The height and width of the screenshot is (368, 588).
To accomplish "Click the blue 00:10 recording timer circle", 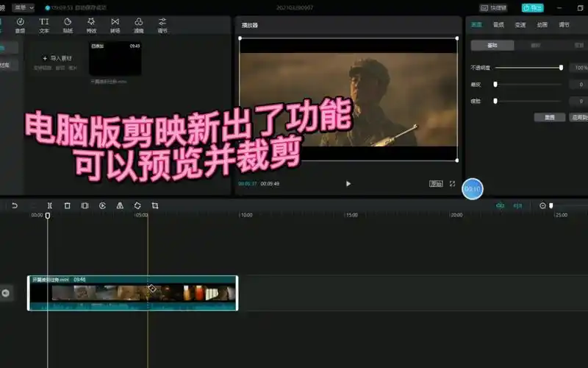I will pos(473,189).
